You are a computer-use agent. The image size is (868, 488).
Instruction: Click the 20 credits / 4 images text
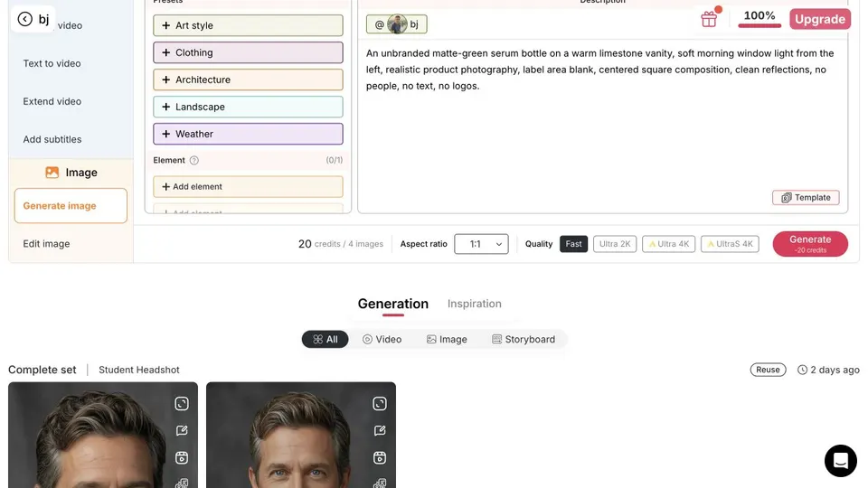click(x=341, y=244)
